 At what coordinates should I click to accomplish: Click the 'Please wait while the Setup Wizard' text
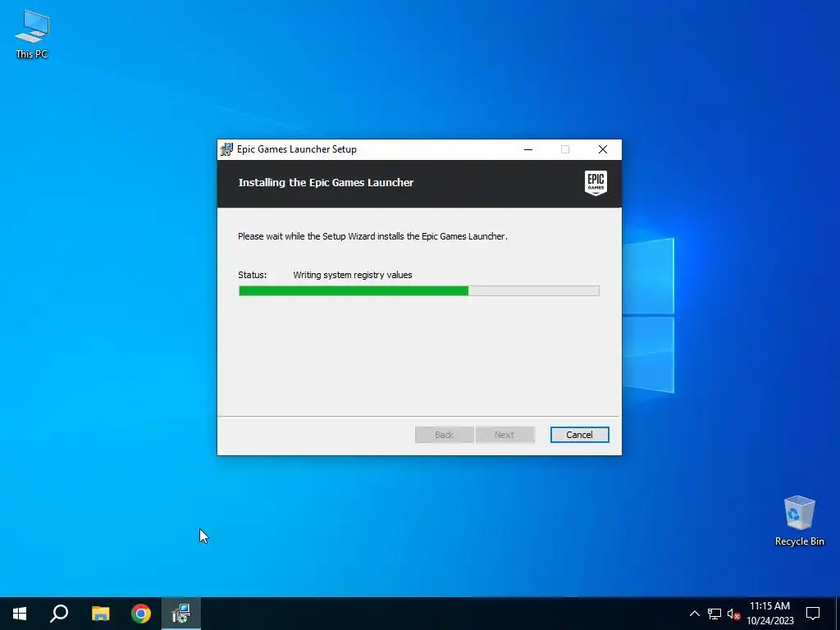click(x=372, y=236)
